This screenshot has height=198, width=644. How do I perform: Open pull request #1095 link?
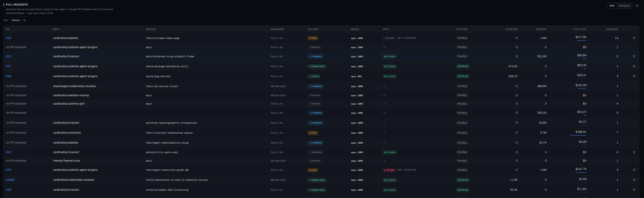click(x=10, y=180)
